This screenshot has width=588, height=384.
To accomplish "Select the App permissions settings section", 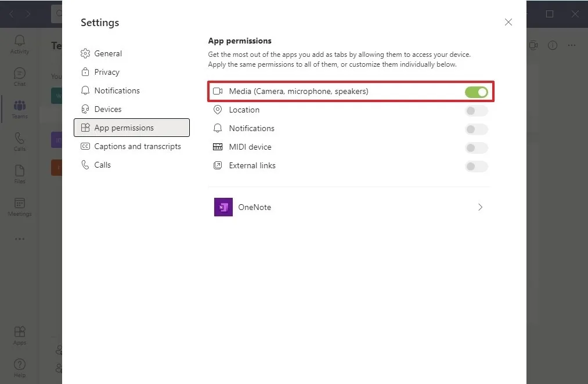I will coord(132,128).
